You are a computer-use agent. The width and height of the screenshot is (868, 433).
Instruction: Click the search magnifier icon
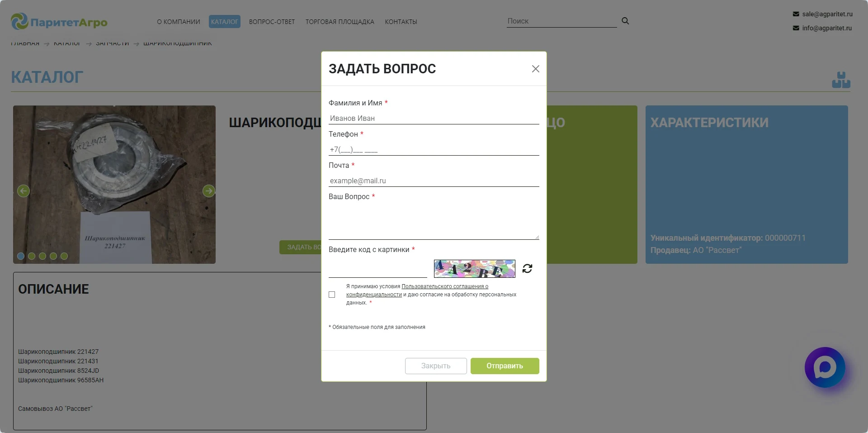[625, 21]
